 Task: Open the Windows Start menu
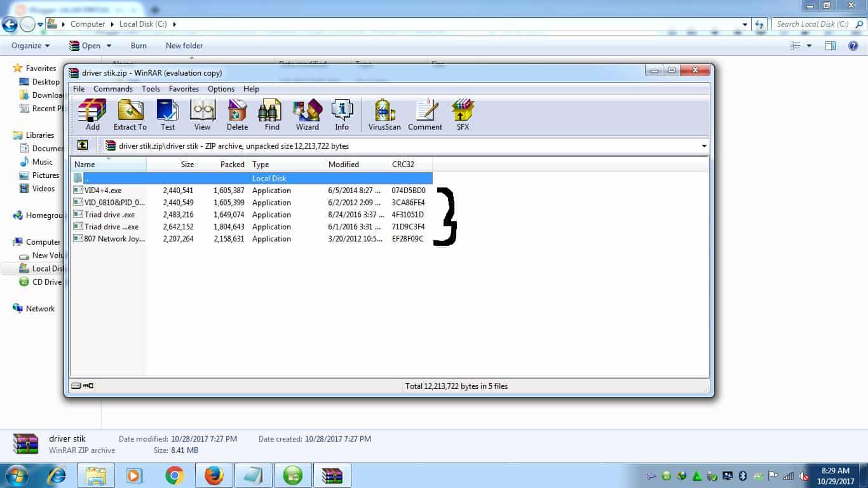coord(17,475)
